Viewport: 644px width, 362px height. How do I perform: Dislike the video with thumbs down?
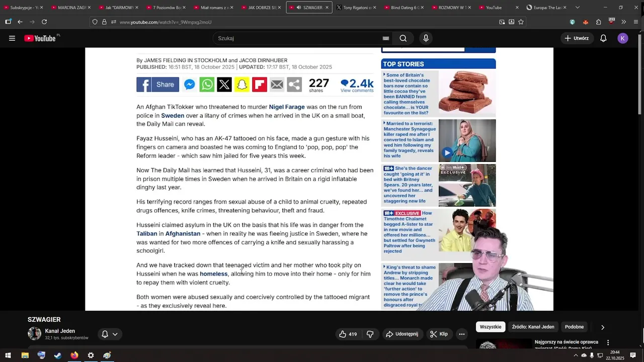point(370,334)
